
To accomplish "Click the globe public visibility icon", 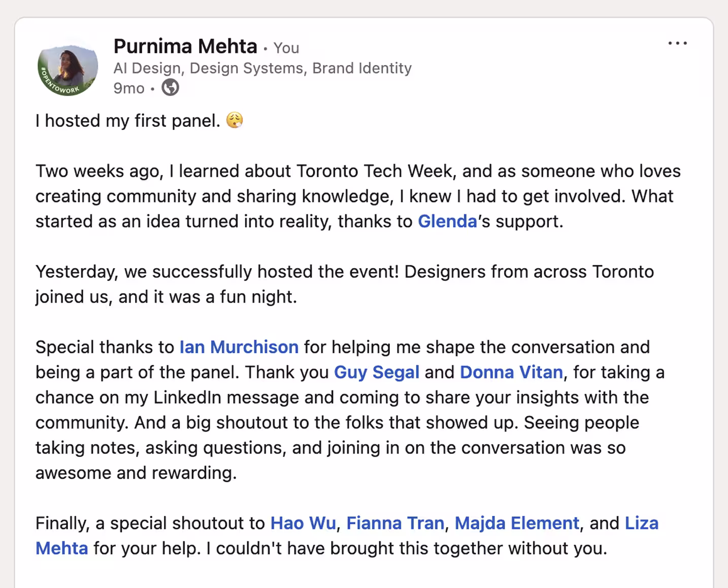I will [170, 88].
